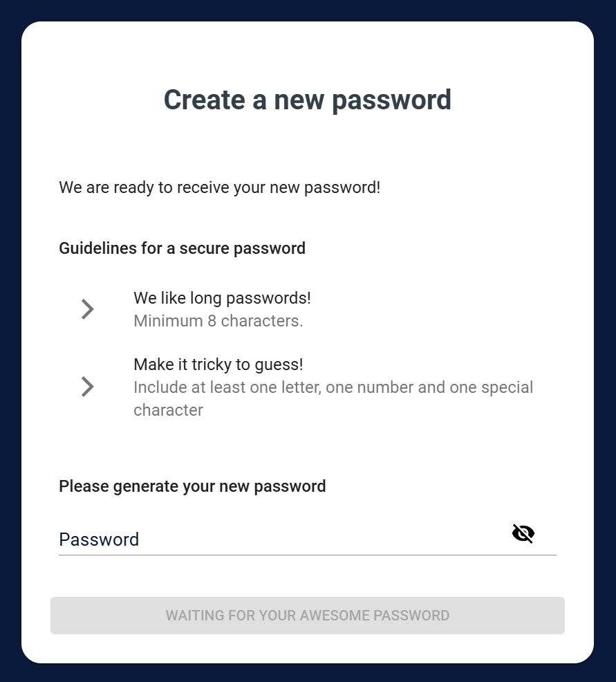
Task: Click the chevron beside 'Minimum 8 characters'
Action: click(x=87, y=309)
